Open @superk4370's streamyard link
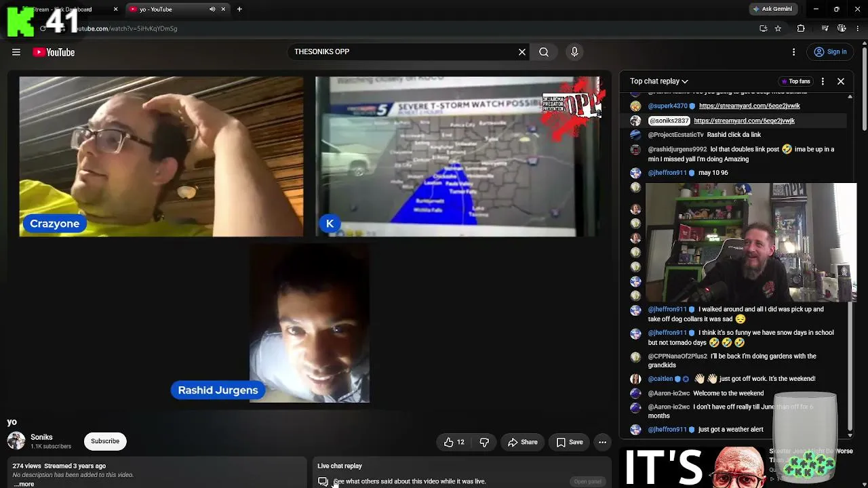The height and width of the screenshot is (488, 868). (749, 106)
